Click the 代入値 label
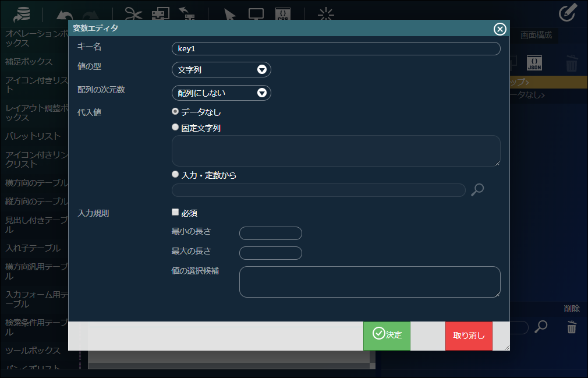 (x=89, y=112)
